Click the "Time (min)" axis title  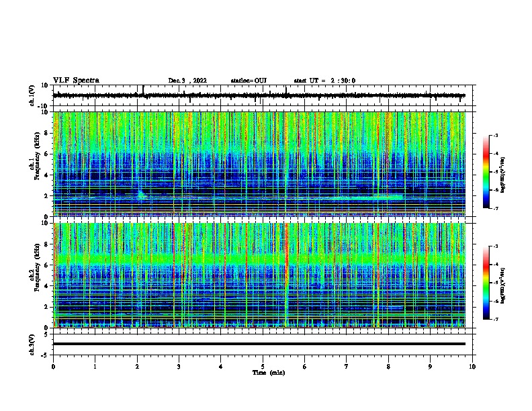[x=269, y=373]
